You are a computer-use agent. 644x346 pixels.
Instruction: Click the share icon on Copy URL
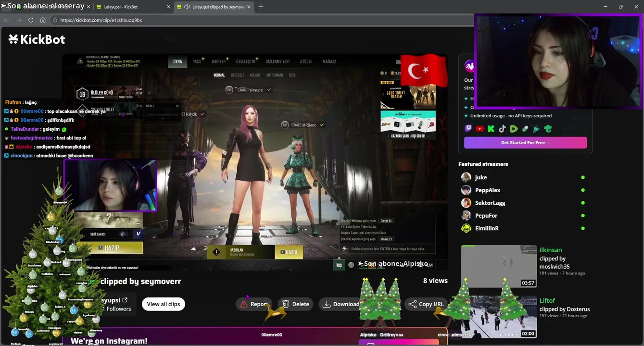pos(412,304)
